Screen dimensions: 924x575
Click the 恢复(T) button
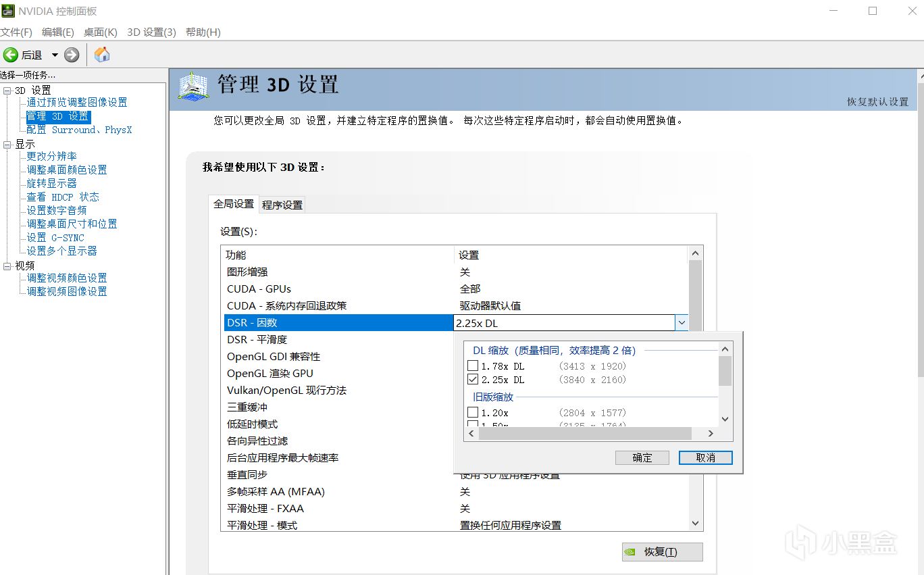click(663, 551)
